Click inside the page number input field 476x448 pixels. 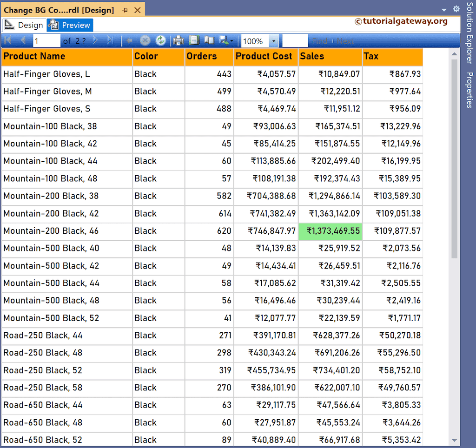point(46,40)
